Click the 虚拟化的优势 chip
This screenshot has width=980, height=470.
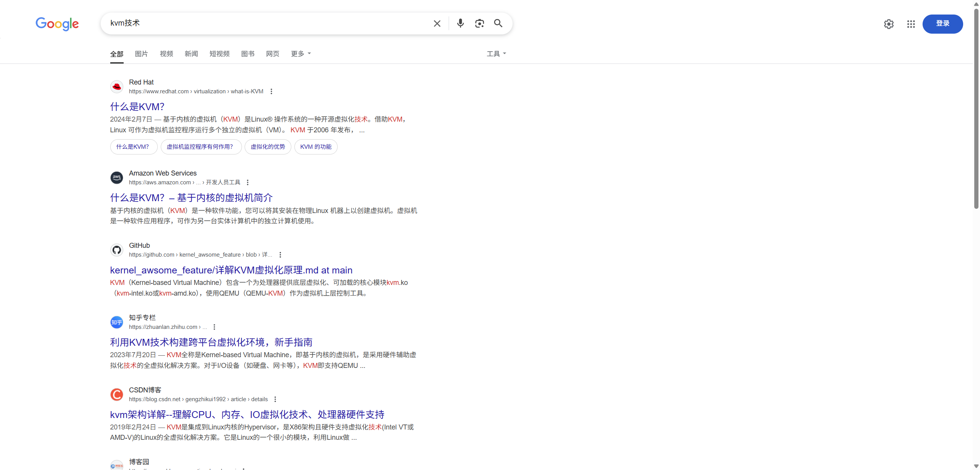[268, 147]
